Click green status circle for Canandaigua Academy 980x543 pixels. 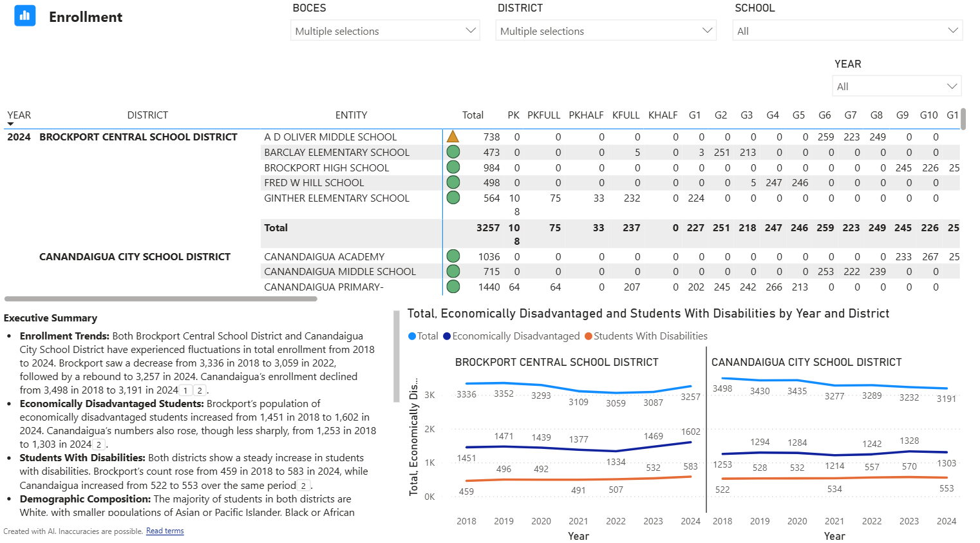[453, 256]
